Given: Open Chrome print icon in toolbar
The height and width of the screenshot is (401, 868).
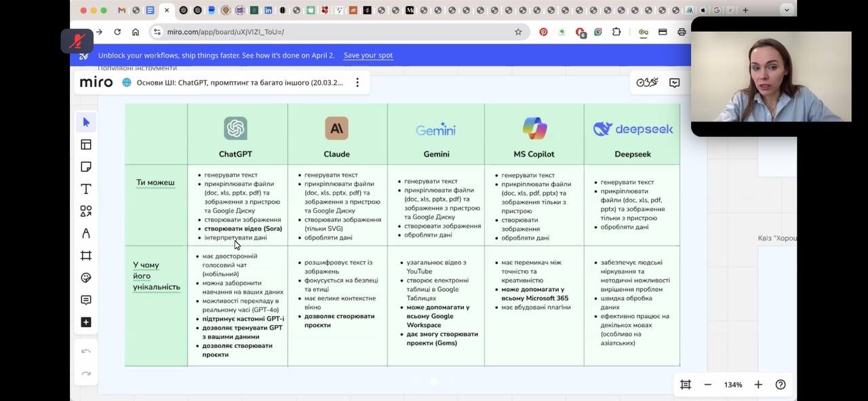Looking at the screenshot, I should pos(682,32).
